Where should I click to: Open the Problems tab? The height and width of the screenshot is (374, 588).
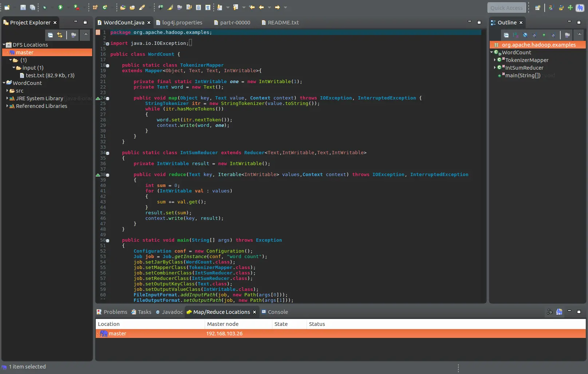pyautogui.click(x=112, y=312)
